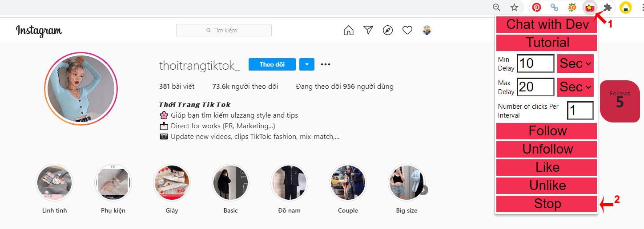Viewport: 644px width, 229px height.
Task: Click the Stop button
Action: coord(547,204)
